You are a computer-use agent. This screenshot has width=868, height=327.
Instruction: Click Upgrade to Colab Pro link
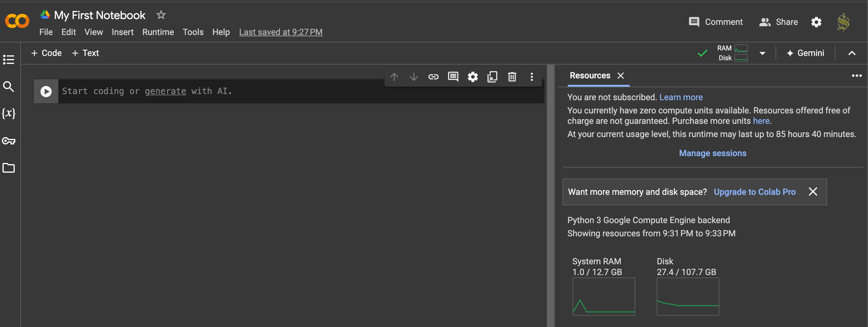click(x=754, y=192)
